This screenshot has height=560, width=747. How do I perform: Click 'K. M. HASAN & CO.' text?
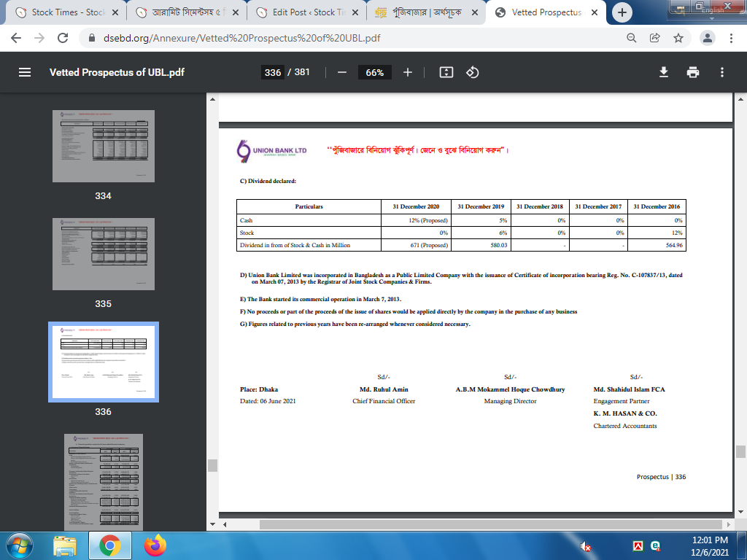point(625,413)
